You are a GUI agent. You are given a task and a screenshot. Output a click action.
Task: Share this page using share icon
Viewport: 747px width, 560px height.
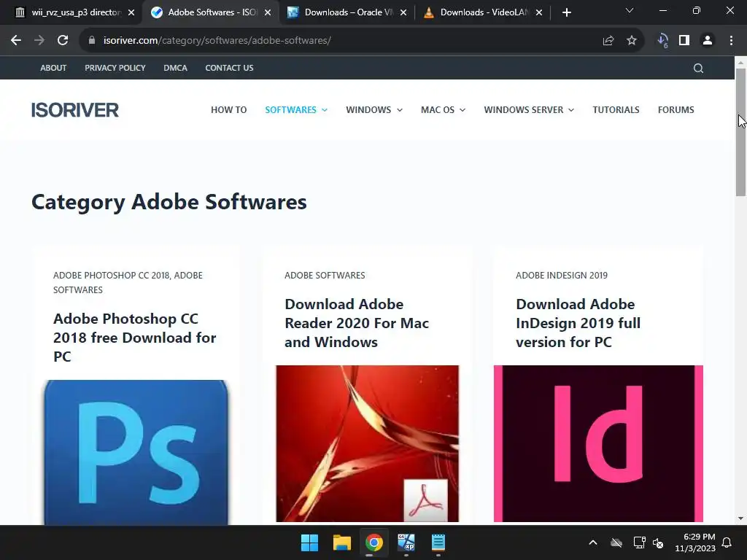[x=608, y=41]
